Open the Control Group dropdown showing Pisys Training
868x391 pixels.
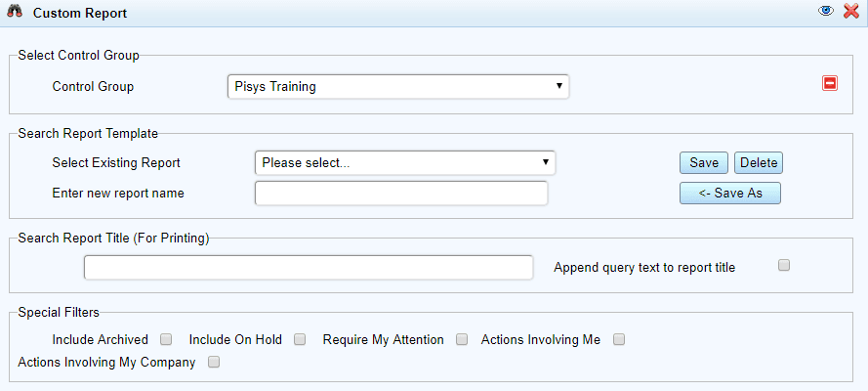point(398,87)
